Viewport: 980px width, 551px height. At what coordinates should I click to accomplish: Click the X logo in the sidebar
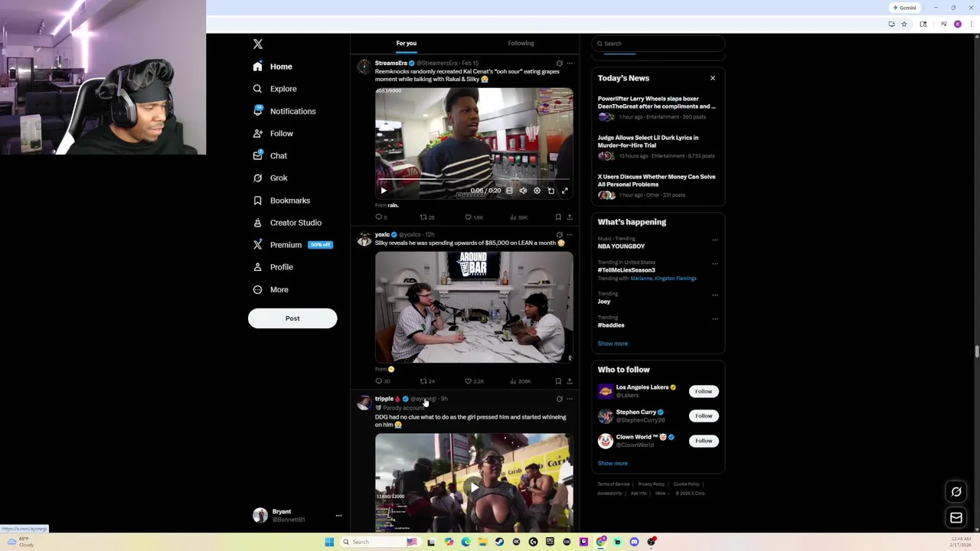coord(258,44)
